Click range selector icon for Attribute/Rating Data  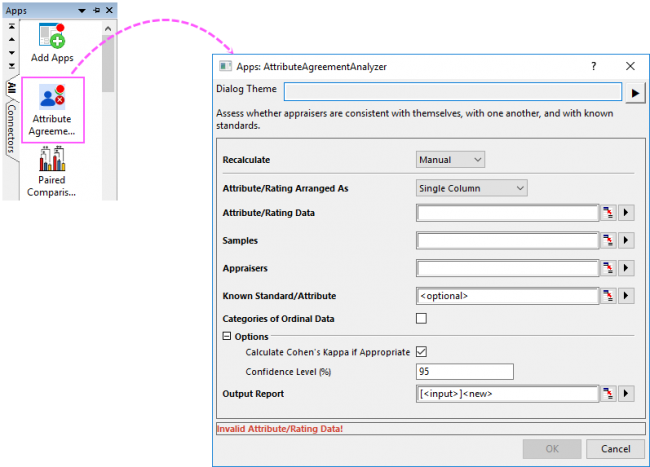608,212
